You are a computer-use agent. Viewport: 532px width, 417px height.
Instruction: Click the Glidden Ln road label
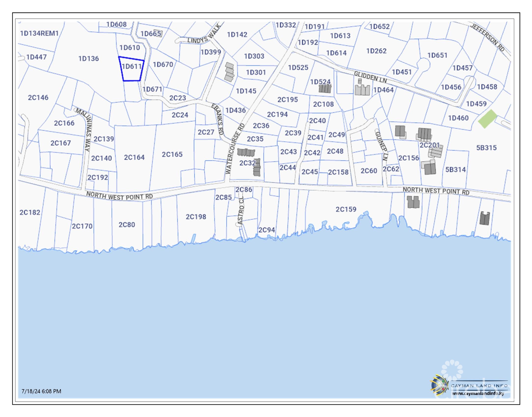(x=370, y=77)
